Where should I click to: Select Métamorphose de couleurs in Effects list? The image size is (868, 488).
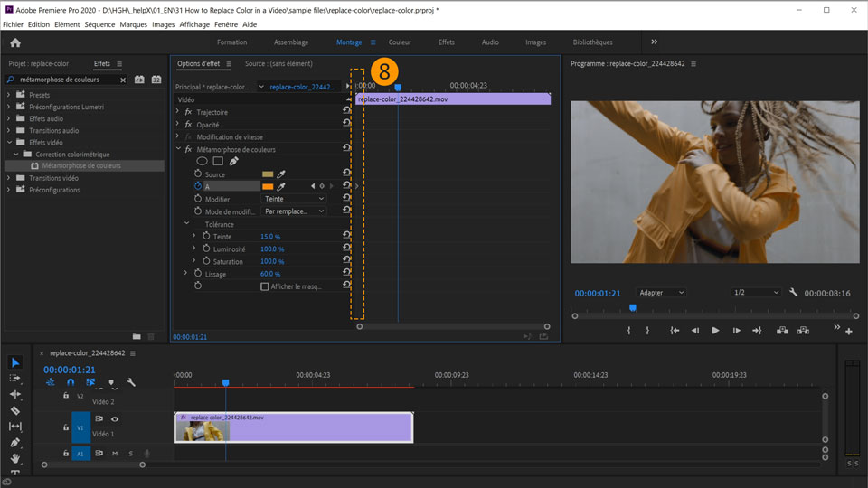click(x=81, y=166)
